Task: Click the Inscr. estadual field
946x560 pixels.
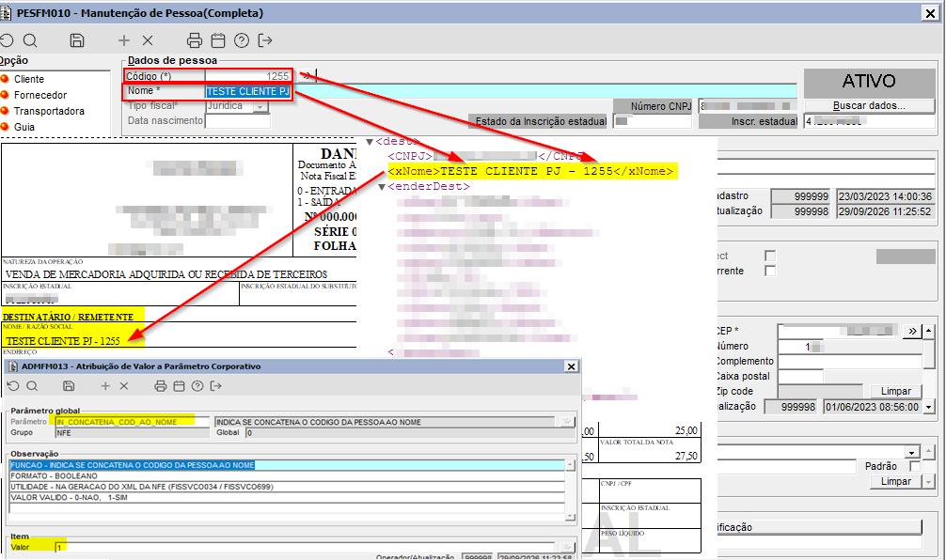Action: coord(869,121)
